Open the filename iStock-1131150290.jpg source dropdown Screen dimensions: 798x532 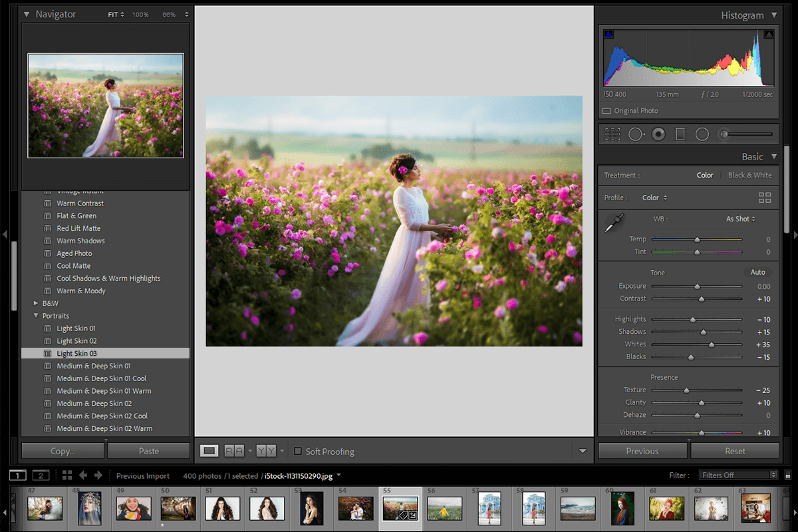coord(339,475)
